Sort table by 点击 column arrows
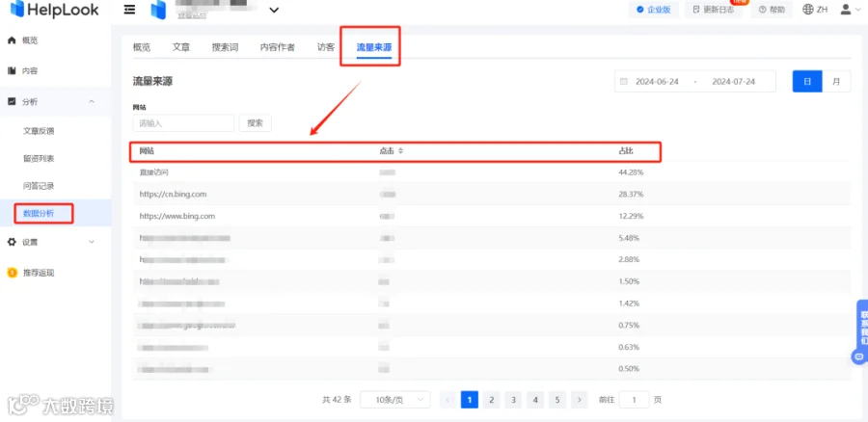The height and width of the screenshot is (422, 868). 401,151
